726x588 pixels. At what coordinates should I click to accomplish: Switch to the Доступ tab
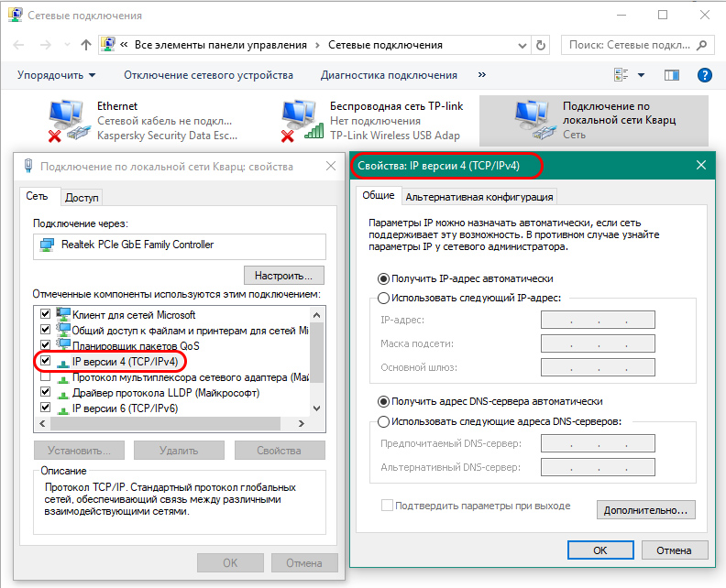82,198
